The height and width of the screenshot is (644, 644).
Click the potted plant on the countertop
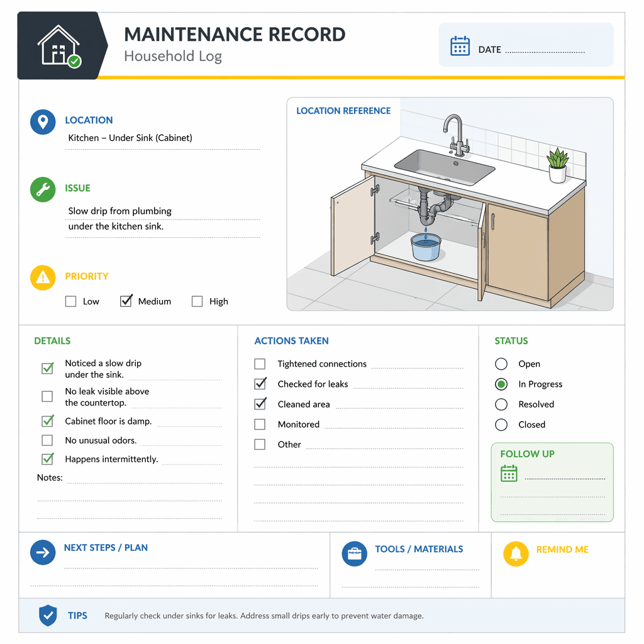click(x=557, y=165)
